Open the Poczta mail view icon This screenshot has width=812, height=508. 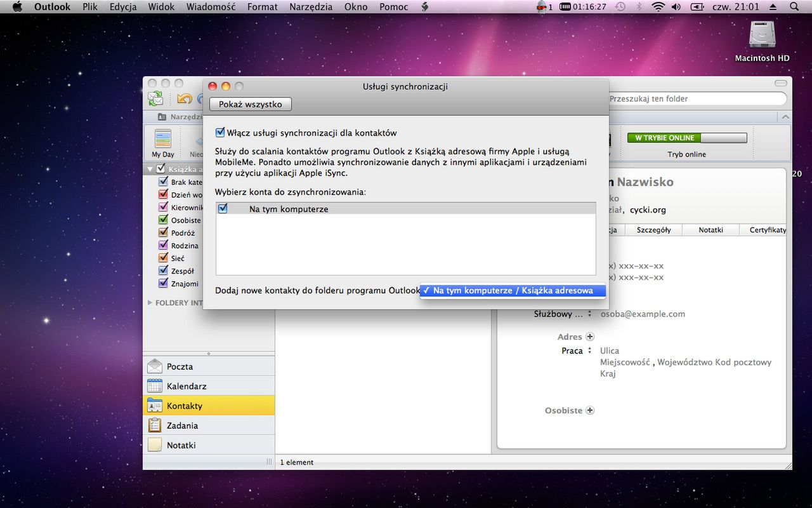[155, 366]
